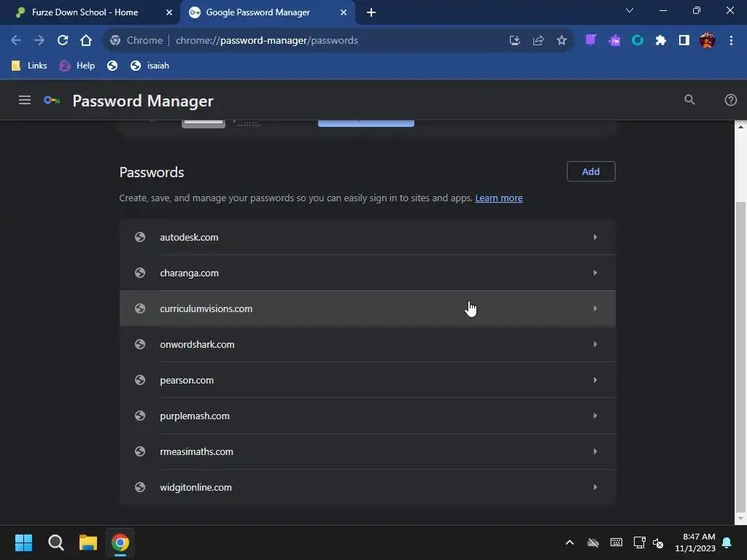Select the Google Password Manager tab
This screenshot has height=560, width=747.
point(267,12)
